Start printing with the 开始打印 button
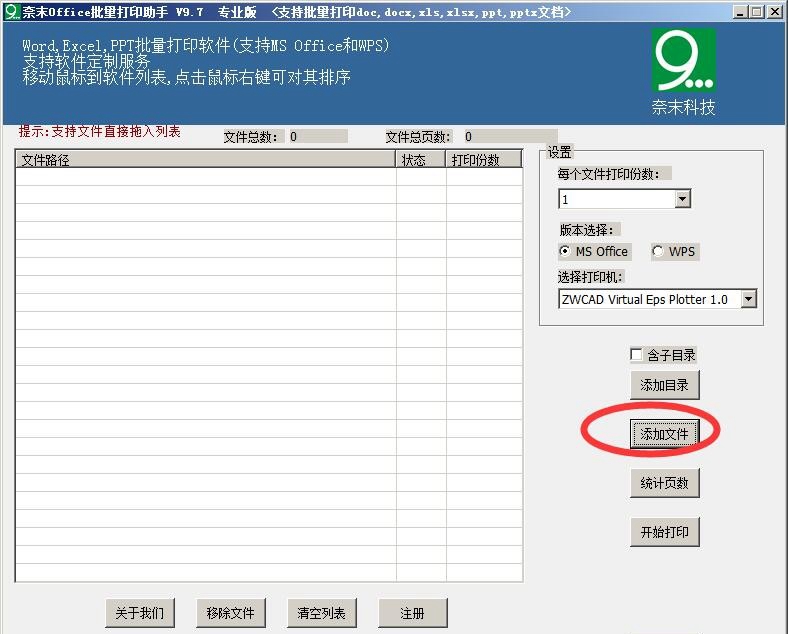The width and height of the screenshot is (788, 634). click(664, 532)
